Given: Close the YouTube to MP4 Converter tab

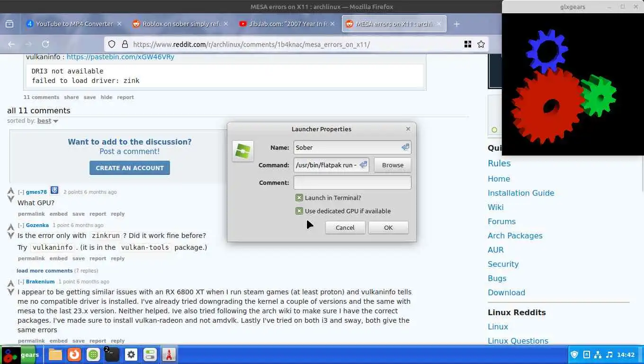Looking at the screenshot, I should pos(119,24).
